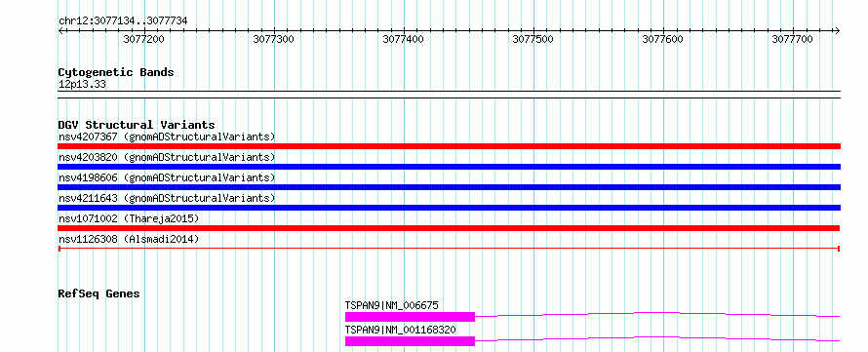The width and height of the screenshot is (868, 352).
Task: Click the blue bar for nsv4211643
Action: click(449, 208)
